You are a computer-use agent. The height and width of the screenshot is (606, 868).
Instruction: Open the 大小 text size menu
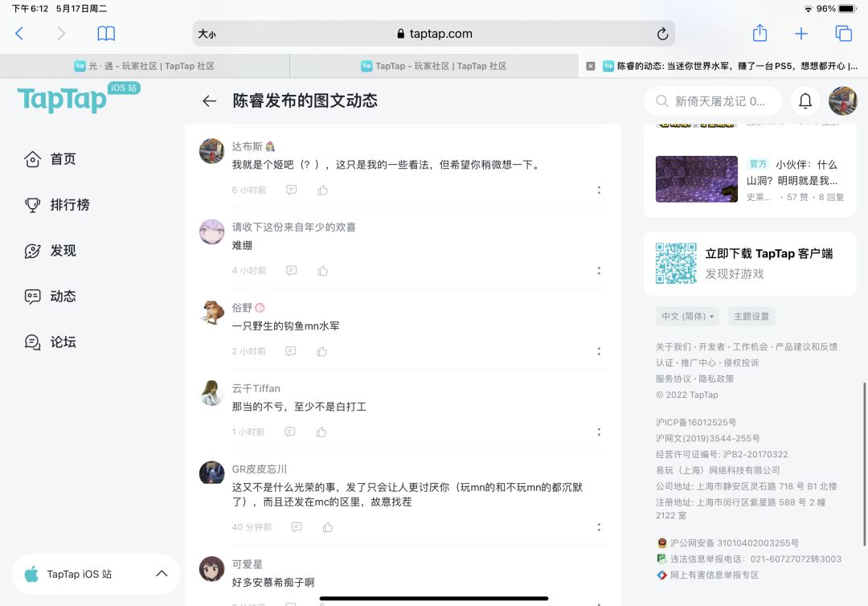(x=207, y=34)
